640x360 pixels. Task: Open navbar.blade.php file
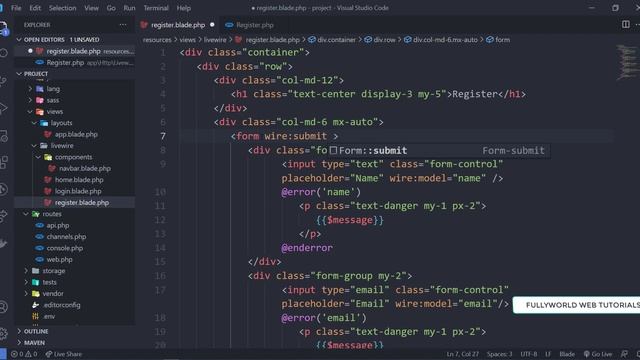pyautogui.click(x=84, y=169)
